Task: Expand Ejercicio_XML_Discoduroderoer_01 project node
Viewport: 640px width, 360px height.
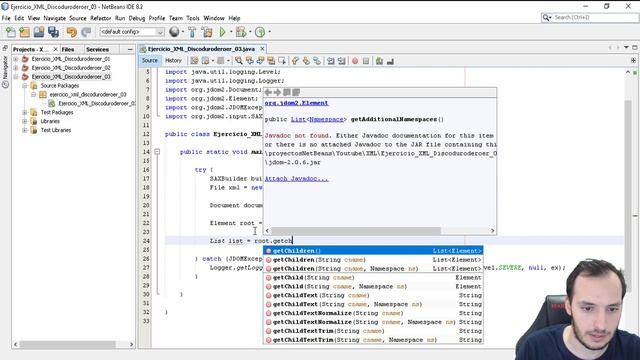Action: pos(16,59)
